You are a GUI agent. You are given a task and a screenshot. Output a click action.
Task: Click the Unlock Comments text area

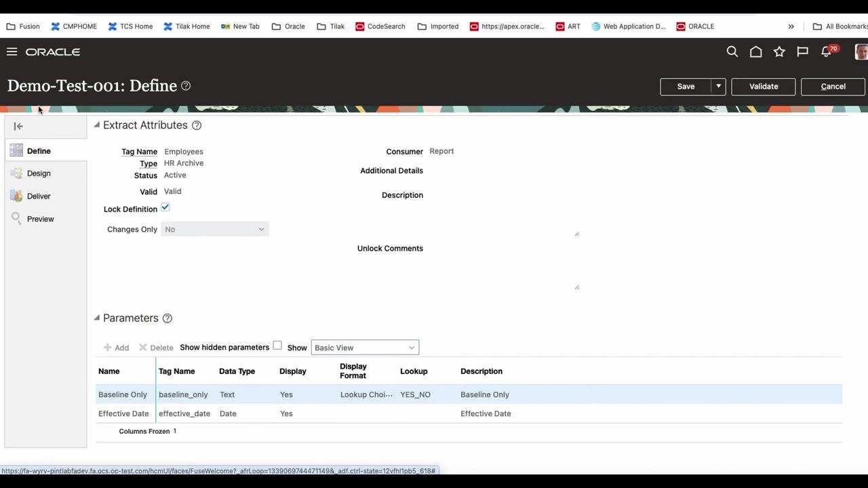[x=505, y=266]
